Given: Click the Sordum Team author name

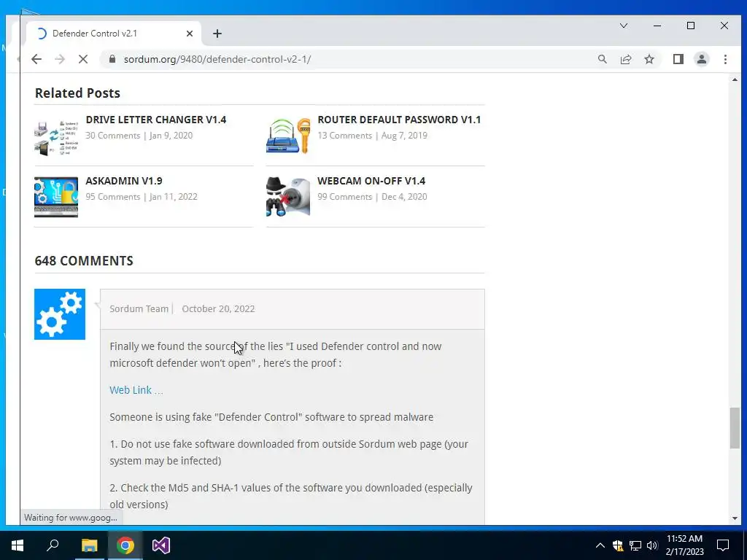Looking at the screenshot, I should [139, 308].
